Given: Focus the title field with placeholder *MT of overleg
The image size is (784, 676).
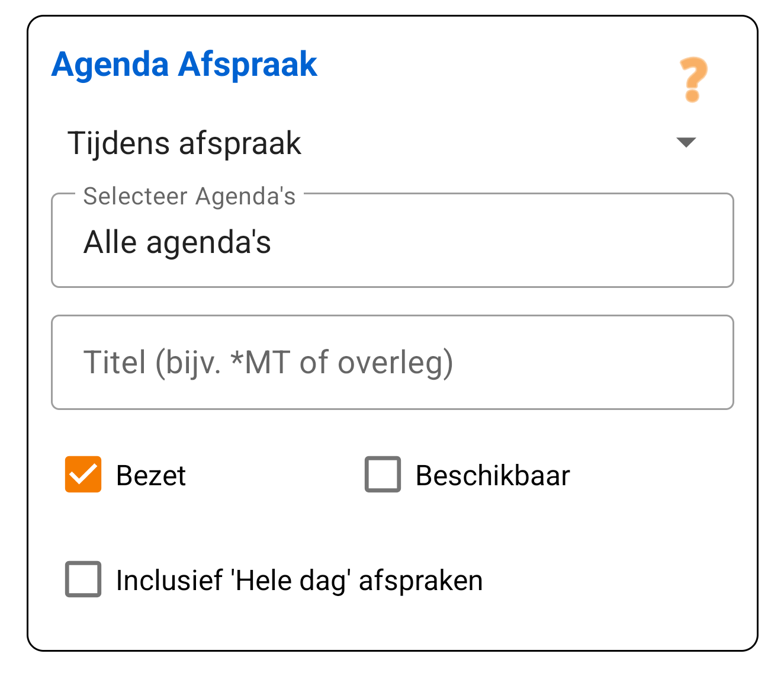Looking at the screenshot, I should pyautogui.click(x=392, y=362).
